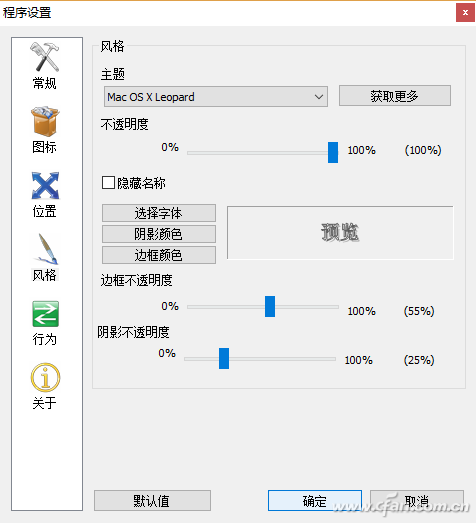This screenshot has height=523, width=476.
Task: Confirm settings with the 确定 button
Action: 315,500
